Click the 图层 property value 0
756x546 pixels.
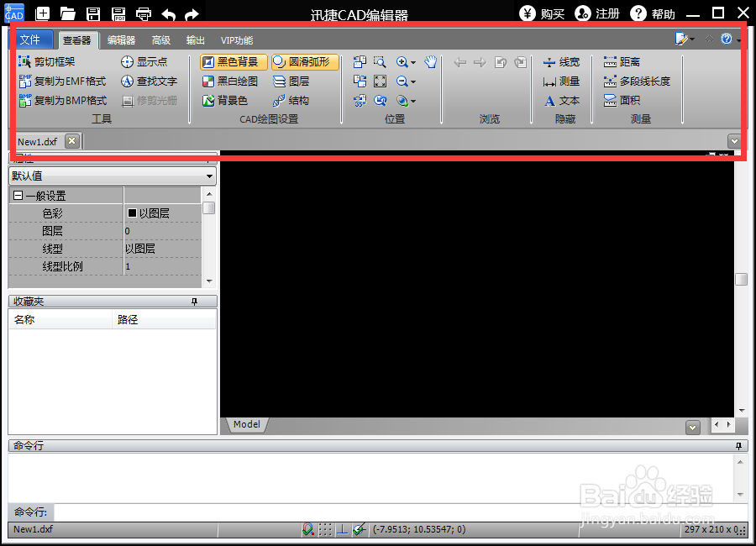pos(162,231)
